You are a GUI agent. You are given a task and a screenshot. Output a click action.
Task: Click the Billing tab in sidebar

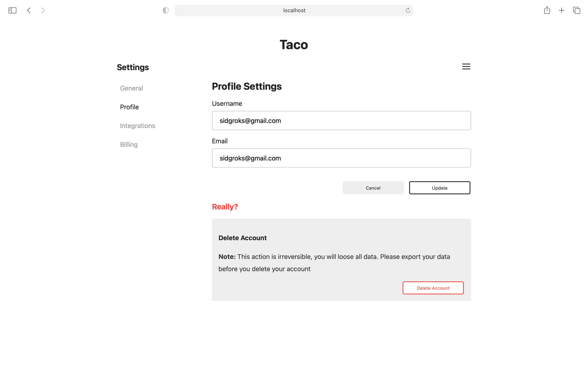click(128, 144)
